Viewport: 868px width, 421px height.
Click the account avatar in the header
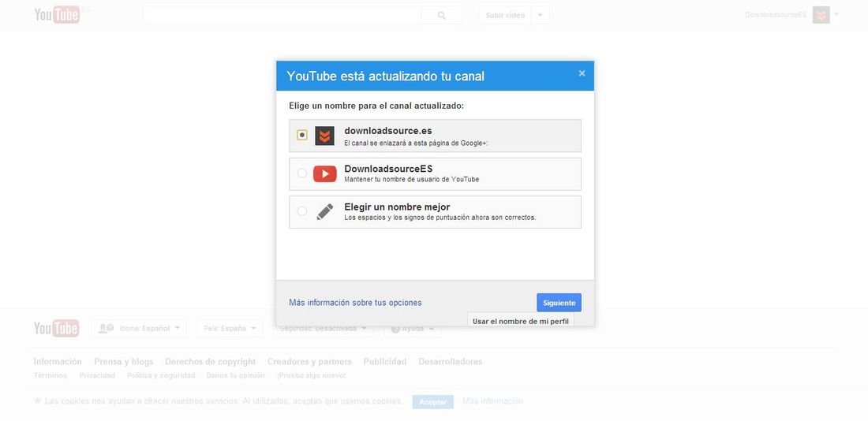click(821, 15)
